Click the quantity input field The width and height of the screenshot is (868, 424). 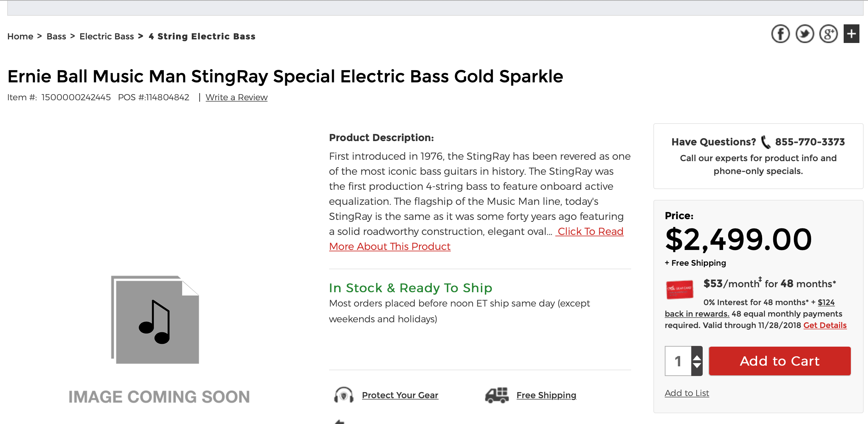coord(678,361)
